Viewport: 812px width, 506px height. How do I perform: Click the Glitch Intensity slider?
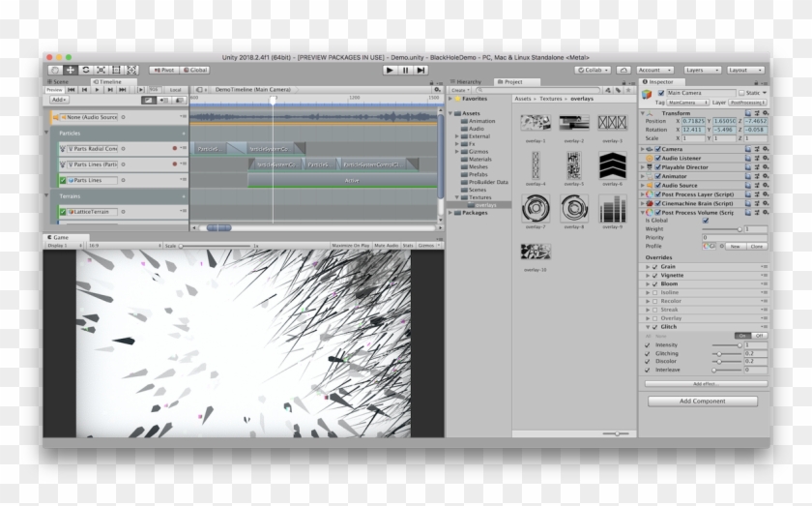click(x=726, y=344)
